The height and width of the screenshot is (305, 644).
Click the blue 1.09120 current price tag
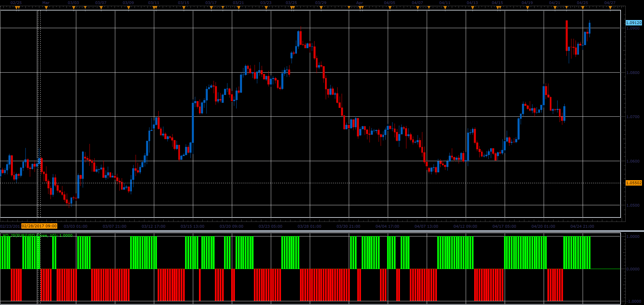tap(633, 23)
